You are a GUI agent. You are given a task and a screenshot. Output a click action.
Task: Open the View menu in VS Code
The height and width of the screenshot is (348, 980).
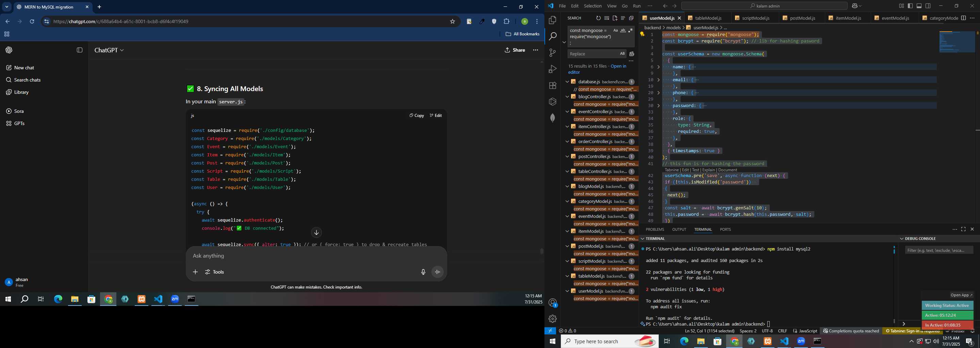pos(612,6)
